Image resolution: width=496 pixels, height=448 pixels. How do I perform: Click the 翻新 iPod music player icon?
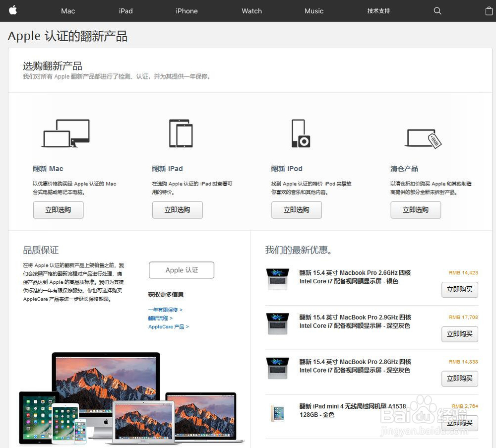tap(300, 133)
